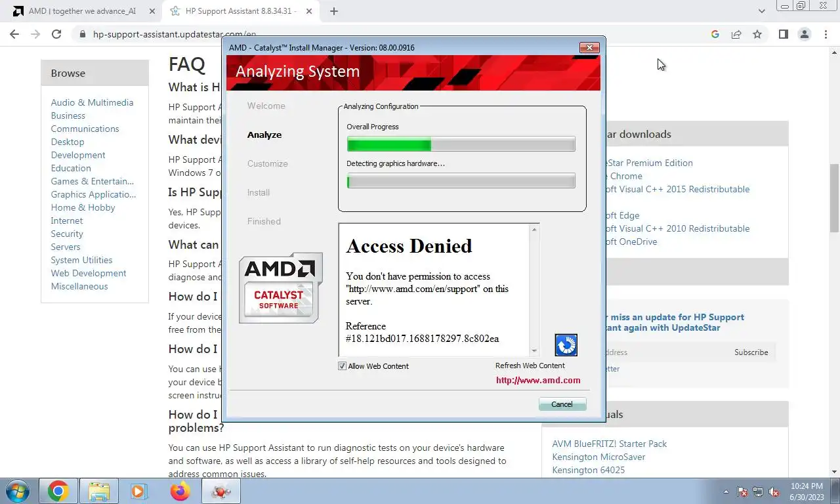Screen dimensions: 840x504
Task: Open Kensington MicroSaver link
Action: pos(598,457)
